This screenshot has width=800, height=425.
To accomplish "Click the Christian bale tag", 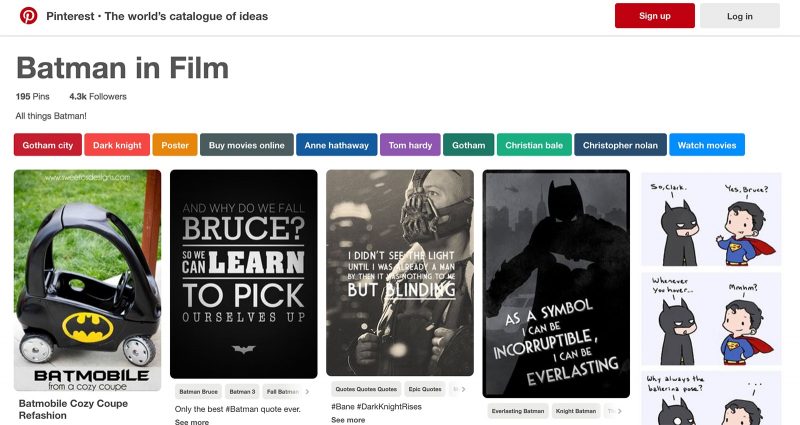I will pos(534,145).
